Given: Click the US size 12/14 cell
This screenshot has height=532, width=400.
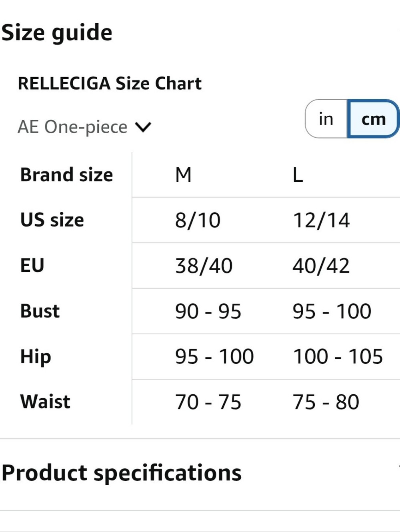Looking at the screenshot, I should [x=321, y=220].
